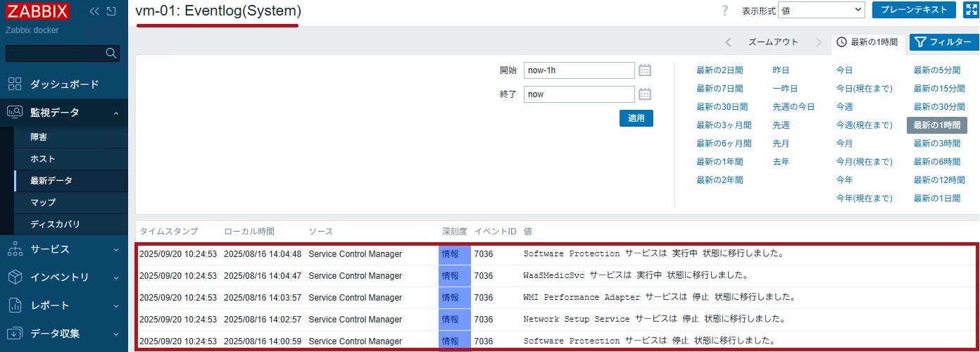Select the 最新の15分間 time range link
Viewport: 980px width, 352px height.
938,89
